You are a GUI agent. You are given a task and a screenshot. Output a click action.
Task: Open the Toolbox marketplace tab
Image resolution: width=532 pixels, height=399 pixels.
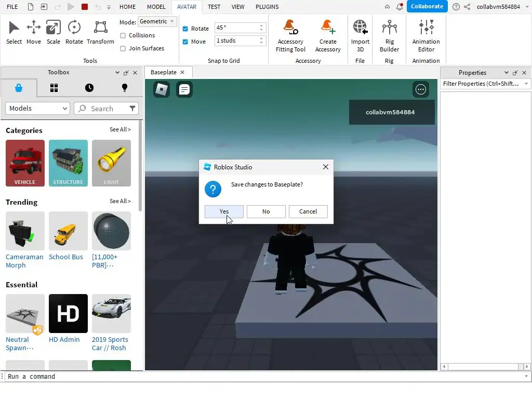(x=19, y=88)
